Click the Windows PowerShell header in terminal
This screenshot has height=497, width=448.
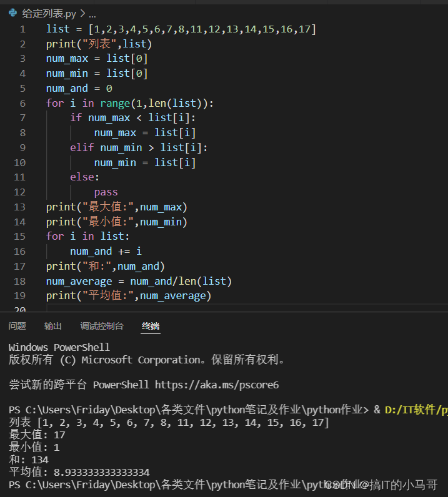coord(59,347)
